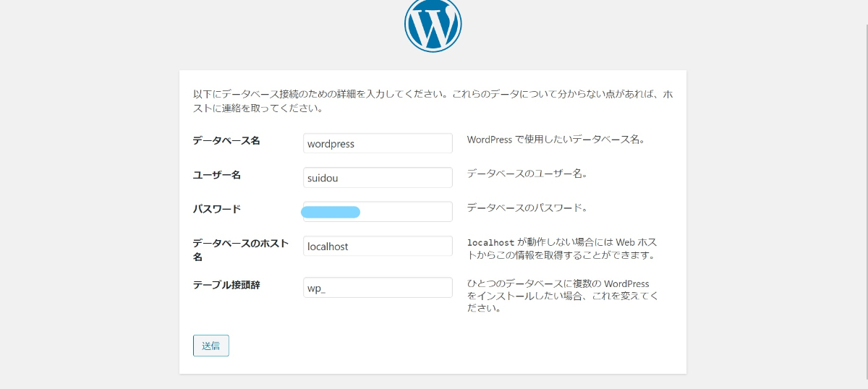Viewport: 868px width, 389px height.
Task: Click the パスワード label
Action: (x=217, y=209)
